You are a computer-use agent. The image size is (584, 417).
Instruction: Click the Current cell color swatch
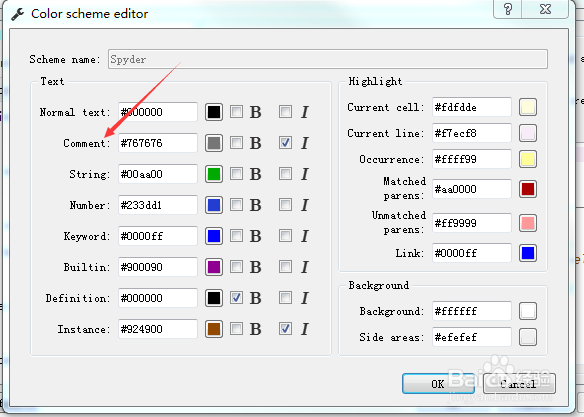528,107
